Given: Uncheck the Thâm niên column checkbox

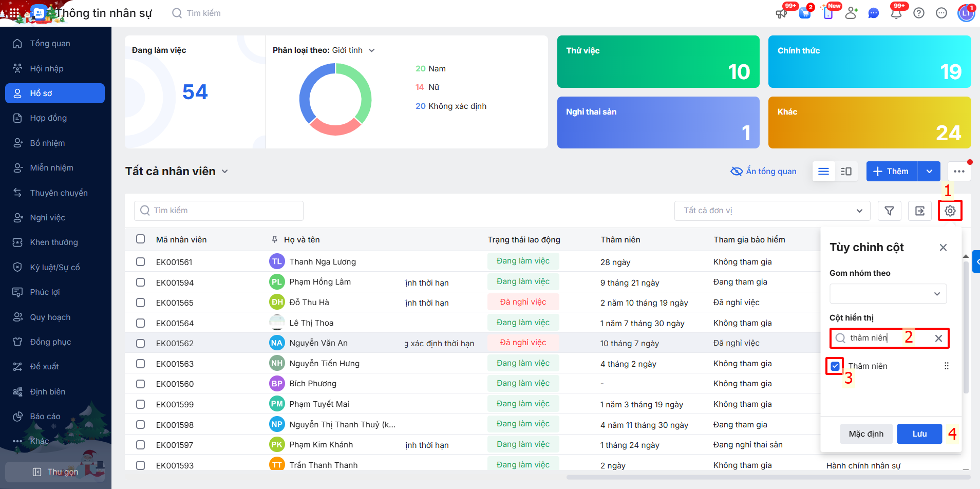Looking at the screenshot, I should click(835, 366).
